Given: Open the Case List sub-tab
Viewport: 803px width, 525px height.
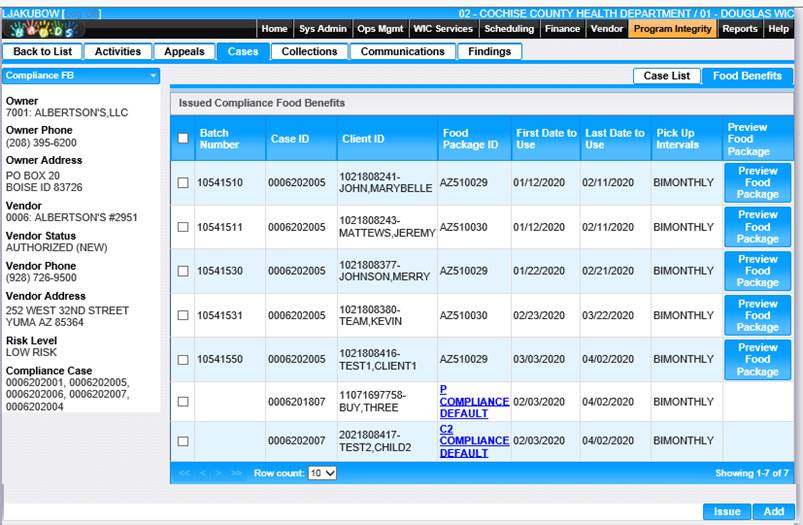Looking at the screenshot, I should coord(667,76).
